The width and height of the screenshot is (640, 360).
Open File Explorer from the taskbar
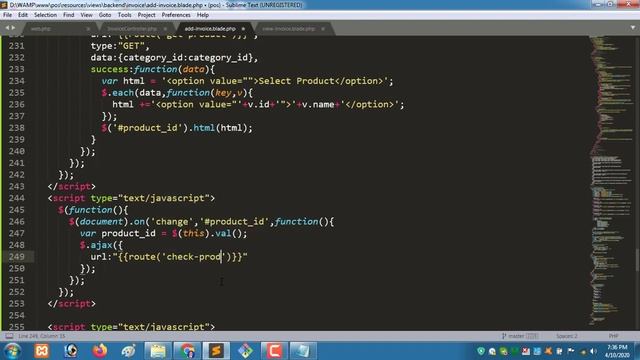158,351
